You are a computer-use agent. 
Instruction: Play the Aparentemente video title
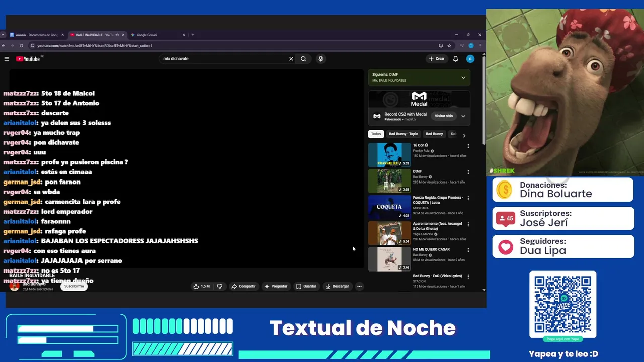[x=438, y=226]
